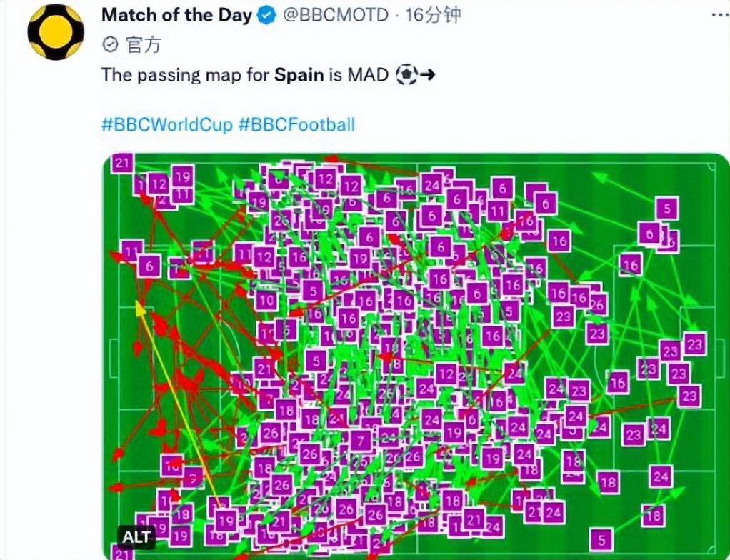Open the Match of the Day account name
The height and width of the screenshot is (560, 730).
[176, 15]
